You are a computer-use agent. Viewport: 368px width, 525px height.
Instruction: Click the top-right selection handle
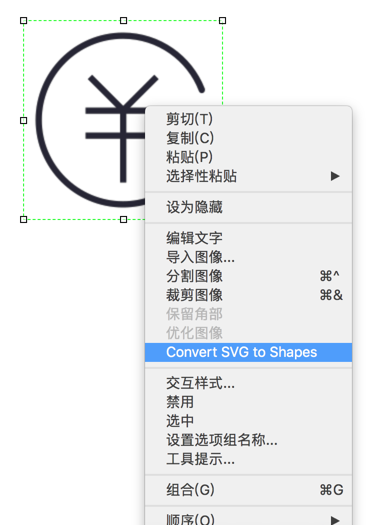click(x=222, y=21)
